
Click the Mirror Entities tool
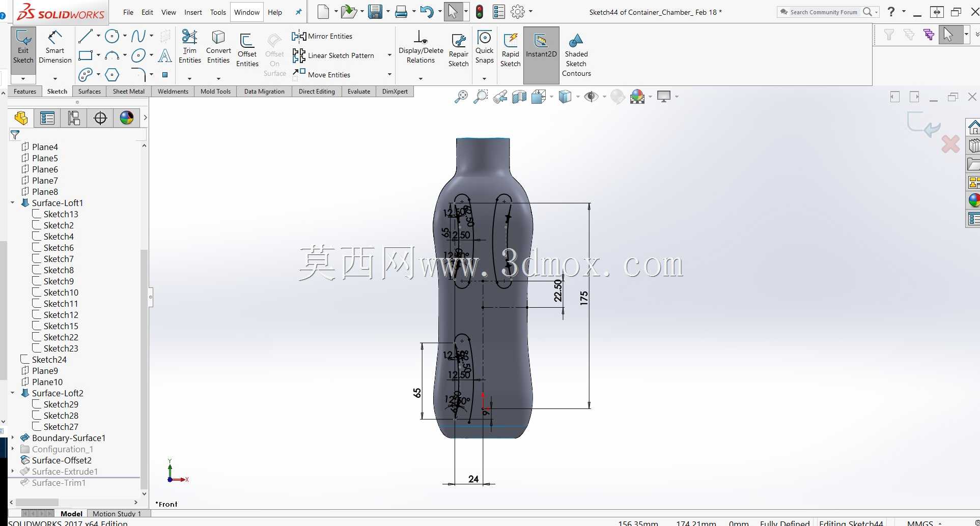pyautogui.click(x=322, y=36)
